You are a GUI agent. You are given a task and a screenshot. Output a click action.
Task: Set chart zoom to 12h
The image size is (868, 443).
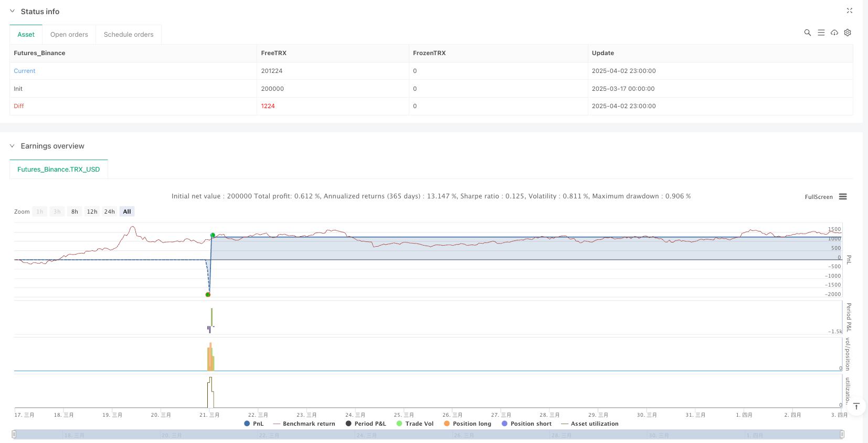(x=92, y=212)
